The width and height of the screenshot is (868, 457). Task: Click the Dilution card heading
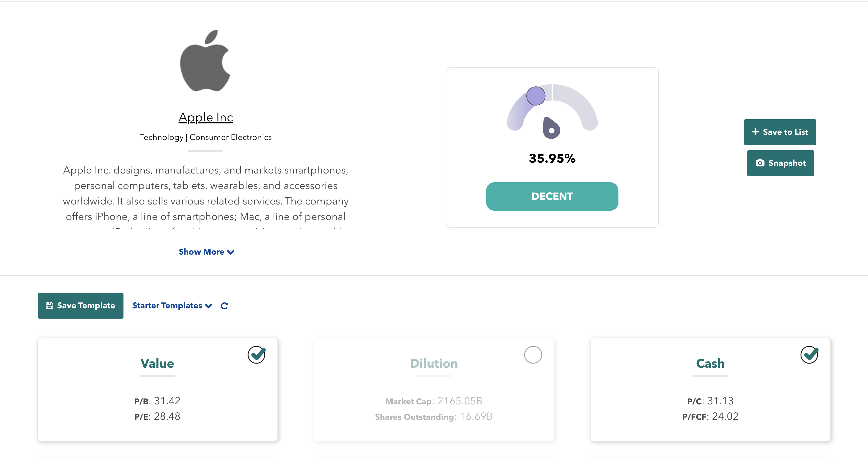point(434,363)
